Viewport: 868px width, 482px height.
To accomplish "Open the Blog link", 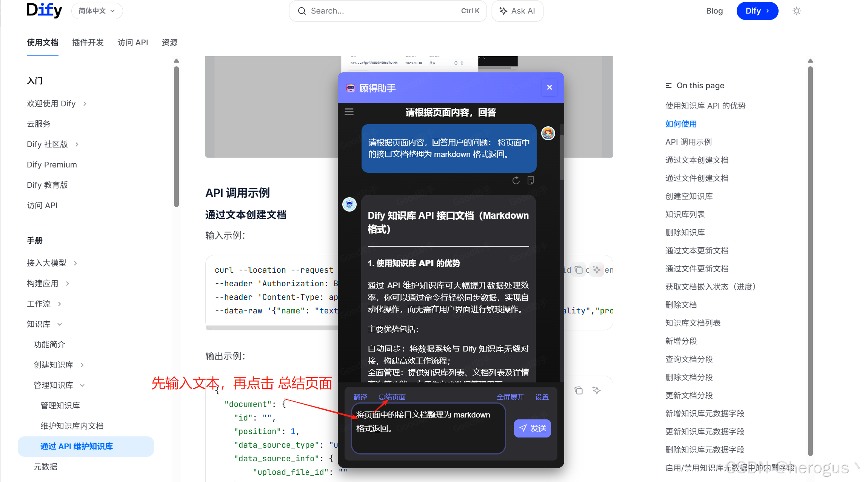I will (x=714, y=11).
